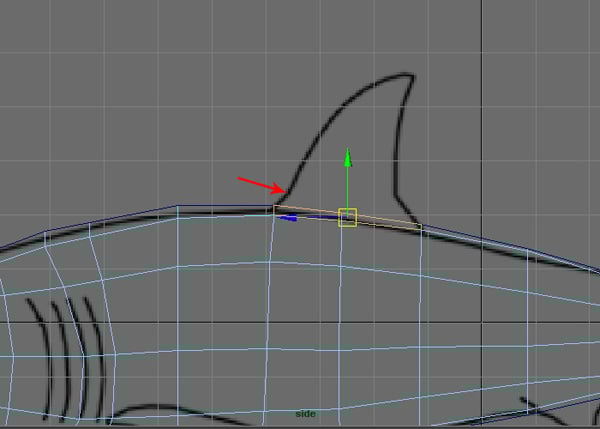Grab the blue Z-axis move manipulator arrow
The height and width of the screenshot is (429, 600).
287,218
